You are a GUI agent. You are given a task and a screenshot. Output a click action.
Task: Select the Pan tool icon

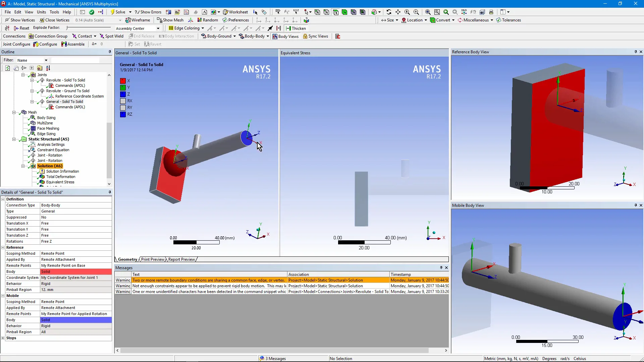point(398,12)
